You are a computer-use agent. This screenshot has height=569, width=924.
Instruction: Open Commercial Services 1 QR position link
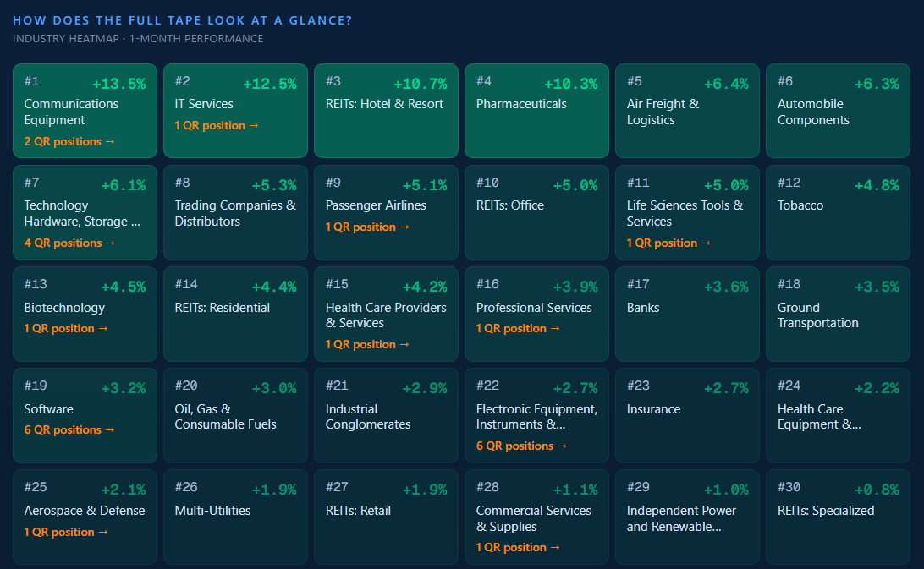pos(518,547)
